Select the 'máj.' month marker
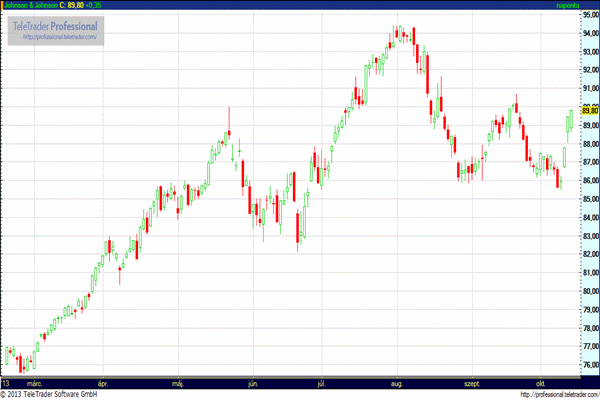This screenshot has height=400, width=600. (180, 383)
